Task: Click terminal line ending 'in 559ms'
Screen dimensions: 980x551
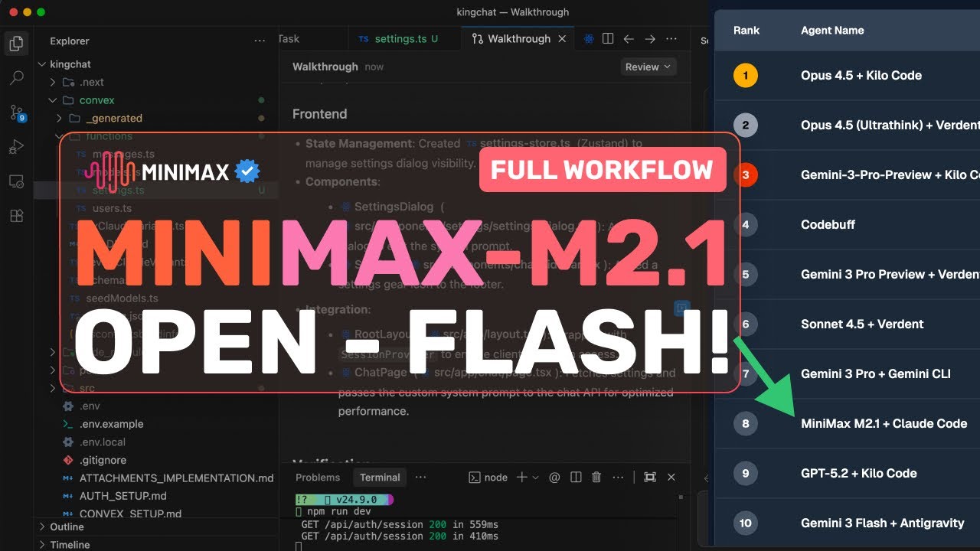Action: [400, 524]
